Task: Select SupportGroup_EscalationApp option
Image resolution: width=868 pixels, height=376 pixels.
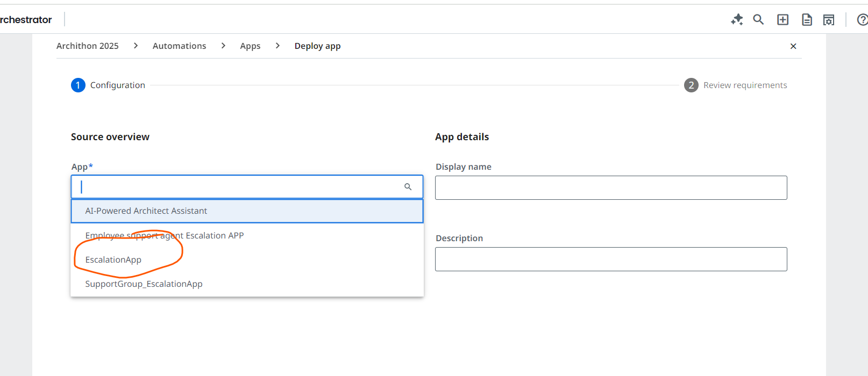Action: coord(144,284)
